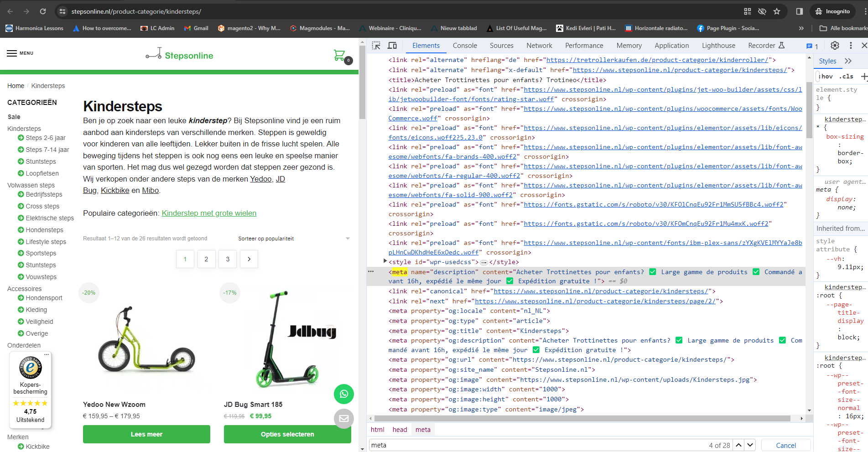The width and height of the screenshot is (868, 452).
Task: Go to results page 3
Action: (228, 259)
